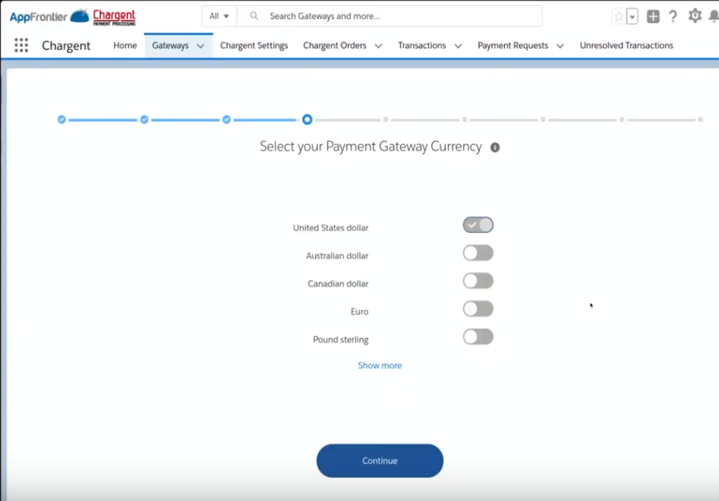Click the AppFrontier Chargent logo
This screenshot has width=719, height=501.
[x=73, y=16]
